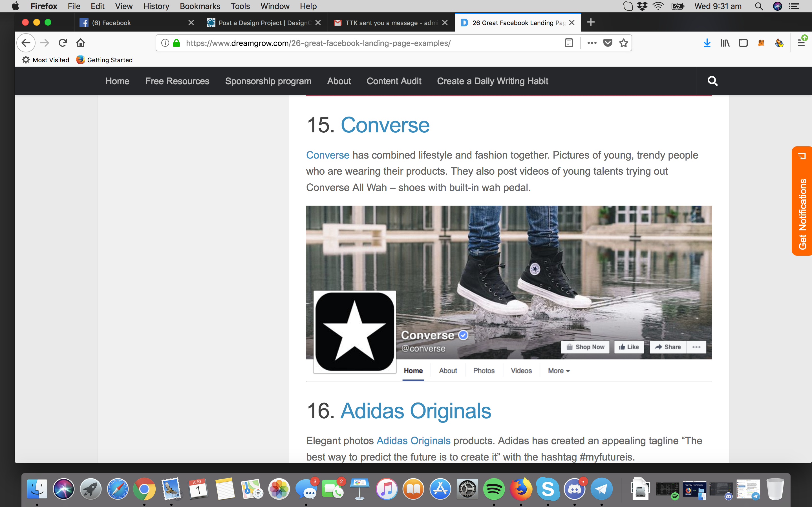This screenshot has width=812, height=507.
Task: Show site information icon in URL bar
Action: pyautogui.click(x=165, y=43)
